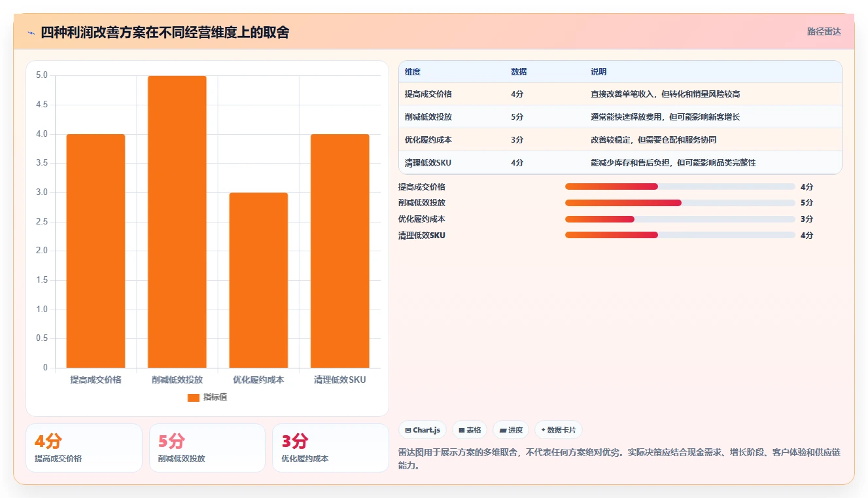Click the 削减低效投放 bar in chart
868x498 pixels.
tap(177, 222)
